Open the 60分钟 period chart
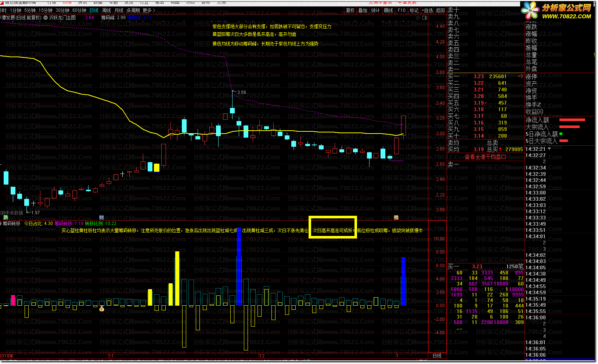 click(79, 10)
